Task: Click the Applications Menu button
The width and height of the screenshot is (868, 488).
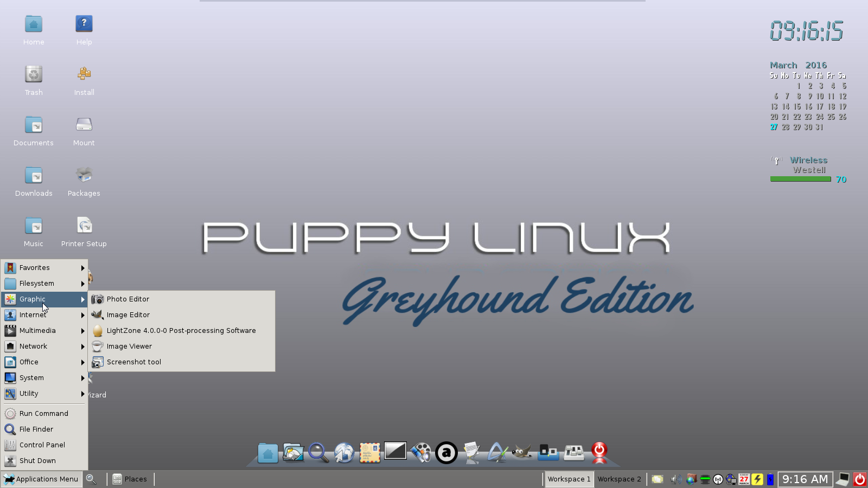Action: (41, 479)
